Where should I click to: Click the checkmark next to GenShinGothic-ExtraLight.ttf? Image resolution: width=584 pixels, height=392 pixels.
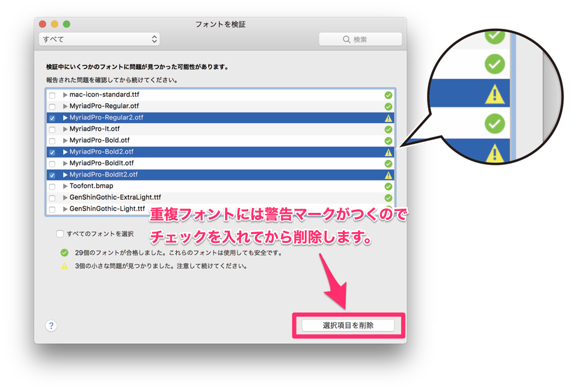[388, 198]
